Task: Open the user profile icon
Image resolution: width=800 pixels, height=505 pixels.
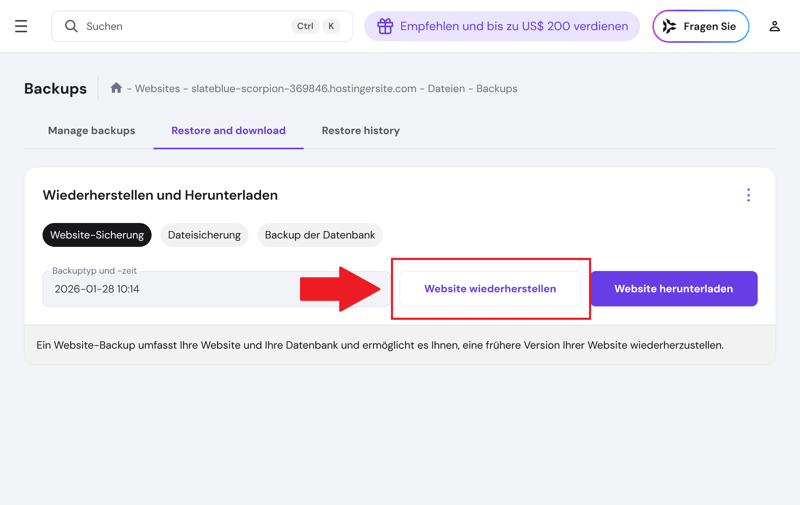Action: [x=774, y=27]
